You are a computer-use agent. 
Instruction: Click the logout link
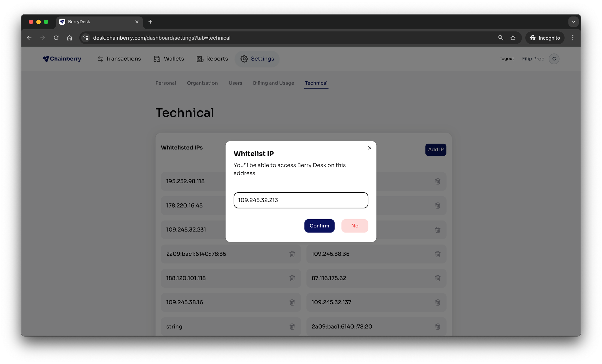click(x=507, y=59)
